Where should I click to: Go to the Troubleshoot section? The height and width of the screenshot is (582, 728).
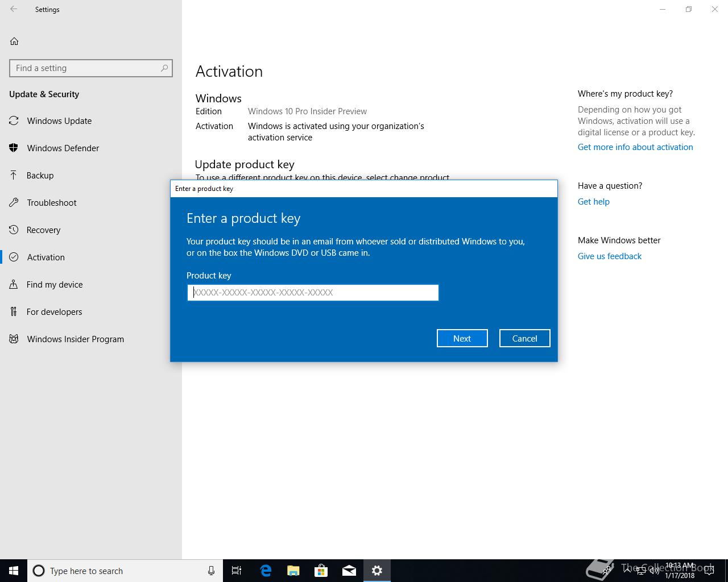91,202
